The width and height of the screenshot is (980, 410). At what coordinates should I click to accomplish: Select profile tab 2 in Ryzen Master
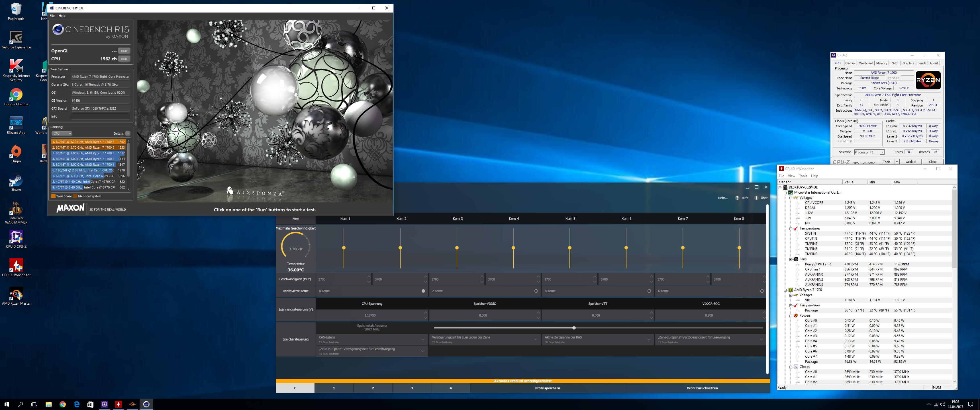tap(373, 388)
